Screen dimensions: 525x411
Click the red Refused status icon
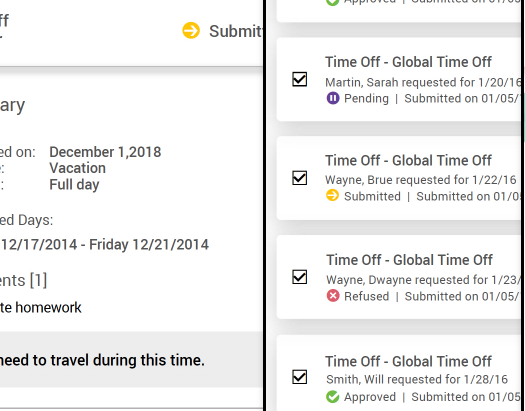[333, 296]
